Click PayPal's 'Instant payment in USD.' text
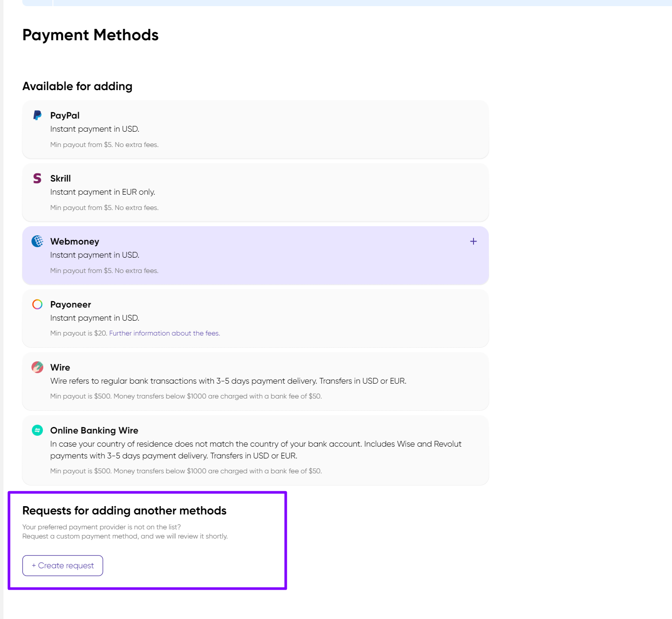 95,129
